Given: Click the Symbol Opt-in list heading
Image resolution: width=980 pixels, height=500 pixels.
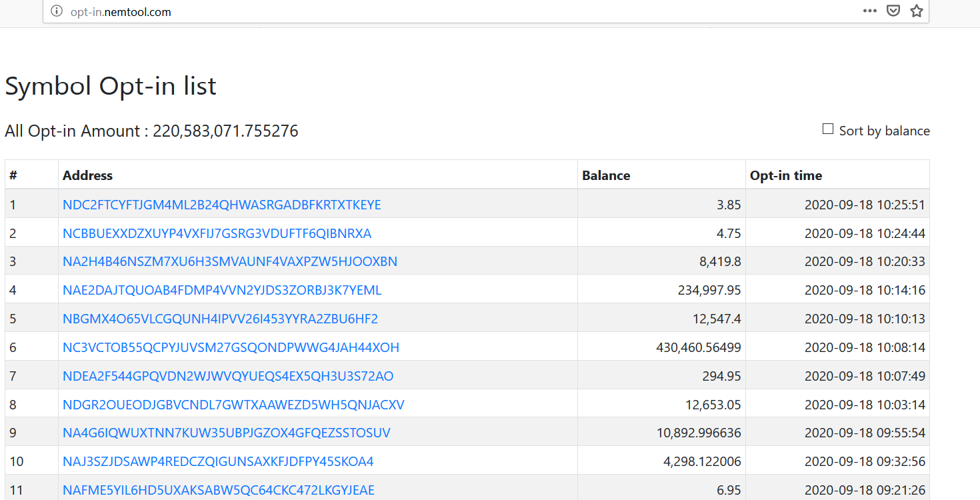Looking at the screenshot, I should (111, 86).
